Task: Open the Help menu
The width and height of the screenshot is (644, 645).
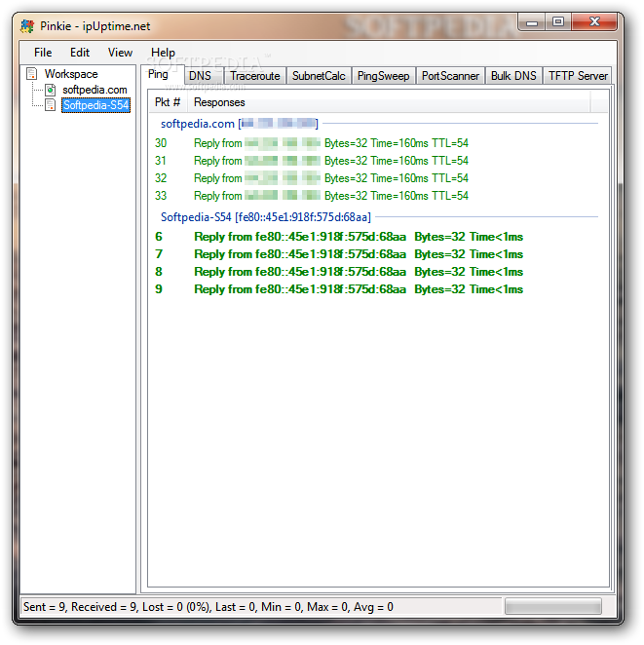Action: pyautogui.click(x=163, y=53)
